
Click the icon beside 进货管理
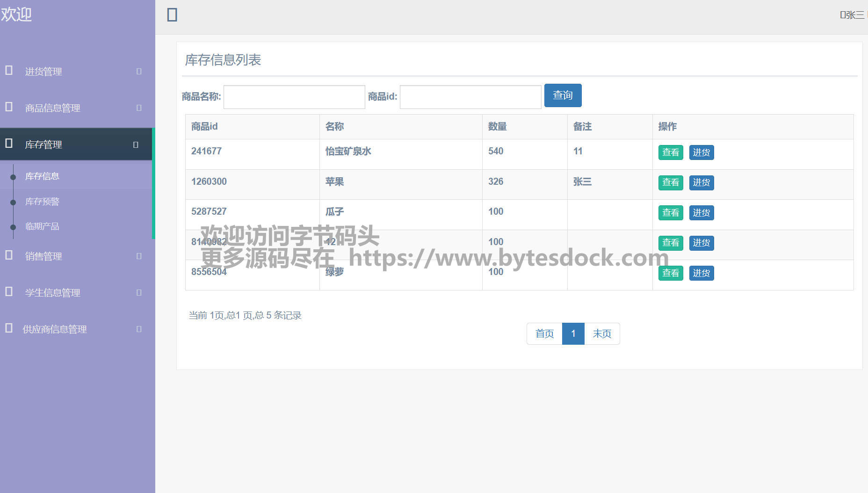click(9, 71)
